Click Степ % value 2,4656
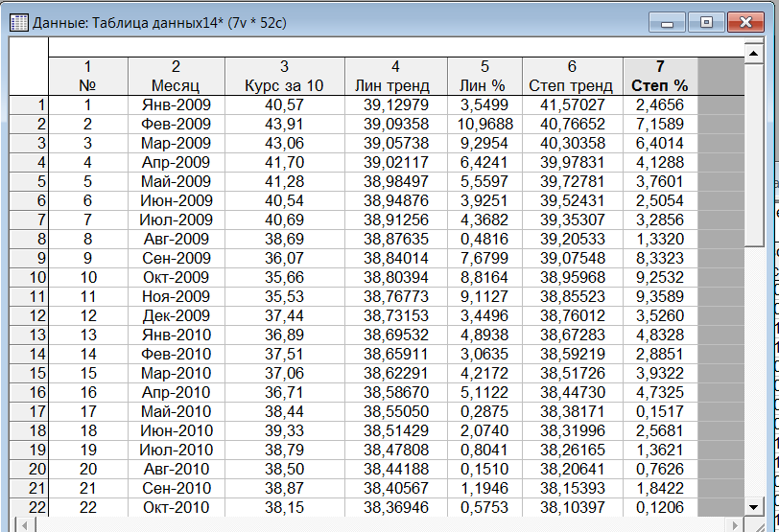Viewport: 779px width, 532px height. click(660, 105)
